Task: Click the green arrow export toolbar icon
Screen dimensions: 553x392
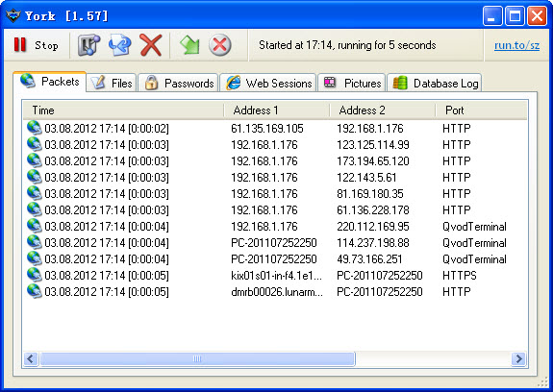Action: (x=189, y=45)
